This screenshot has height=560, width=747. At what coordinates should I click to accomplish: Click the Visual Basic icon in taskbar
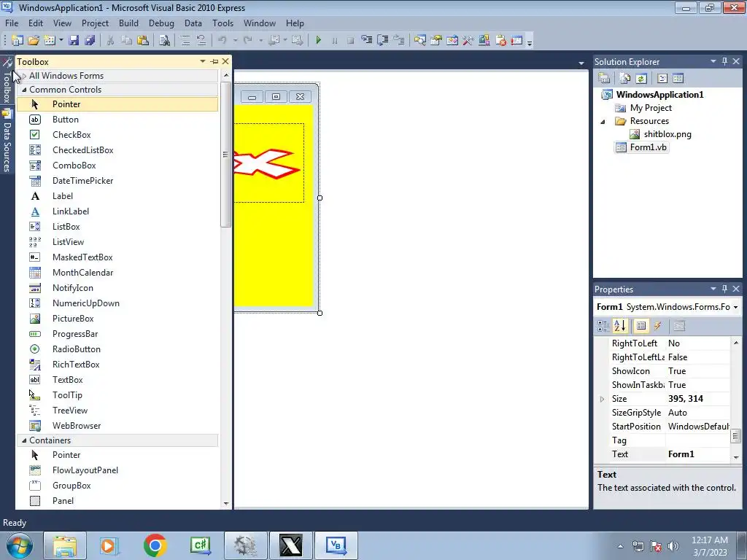pos(336,545)
